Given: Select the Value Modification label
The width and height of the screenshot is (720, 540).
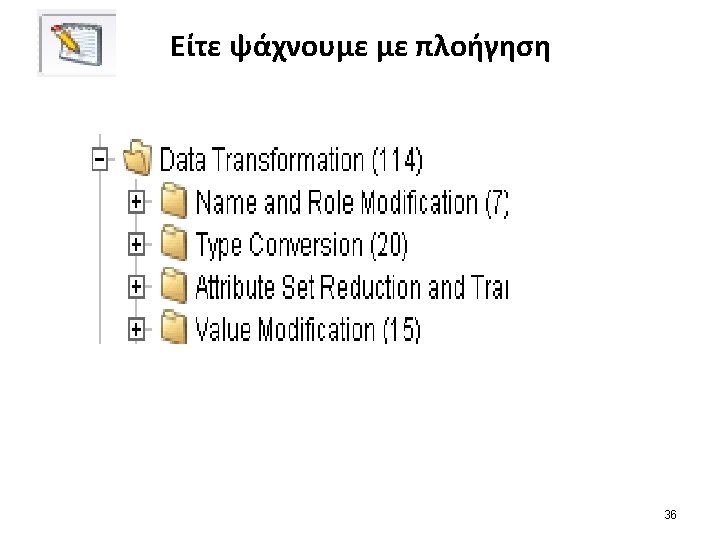Looking at the screenshot, I should coord(283,329).
